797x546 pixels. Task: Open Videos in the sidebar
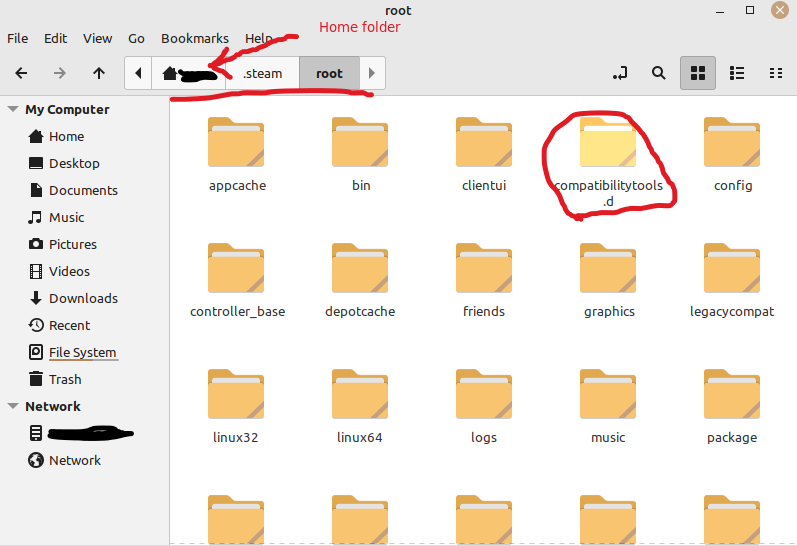(59, 271)
